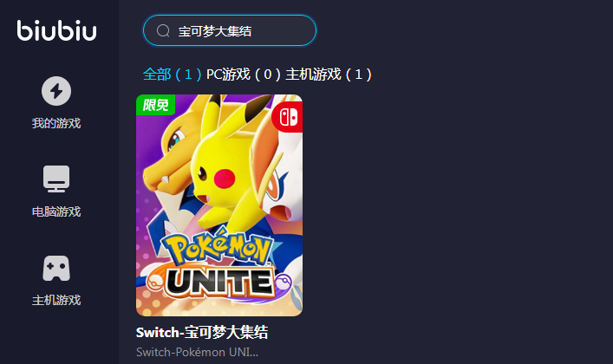
Task: Click the 主机游戏 sidebar label
Action: tap(56, 300)
